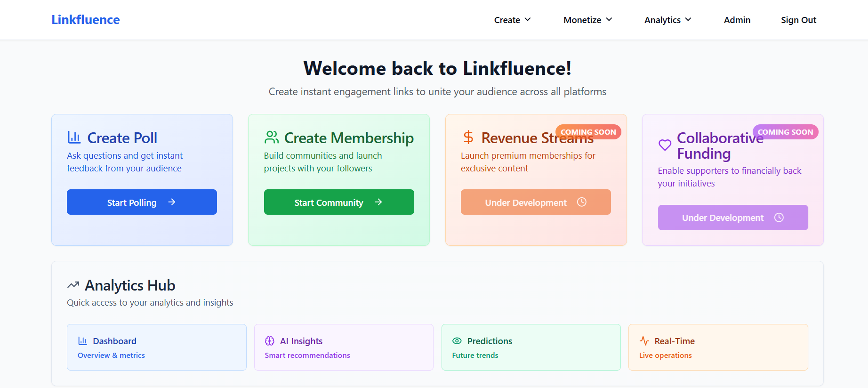The height and width of the screenshot is (388, 868).
Task: Click 'Launch premium memberships for exclusive content' text
Action: coord(528,162)
